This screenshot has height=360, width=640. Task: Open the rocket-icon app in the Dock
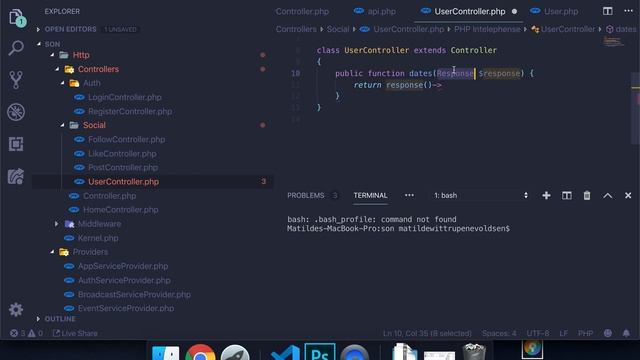pos(235,353)
